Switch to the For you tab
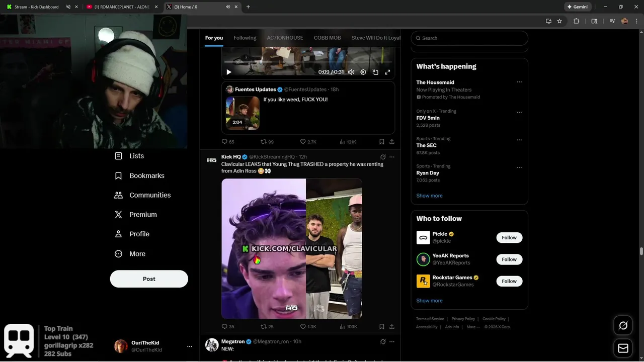The image size is (644, 362). pos(214,38)
